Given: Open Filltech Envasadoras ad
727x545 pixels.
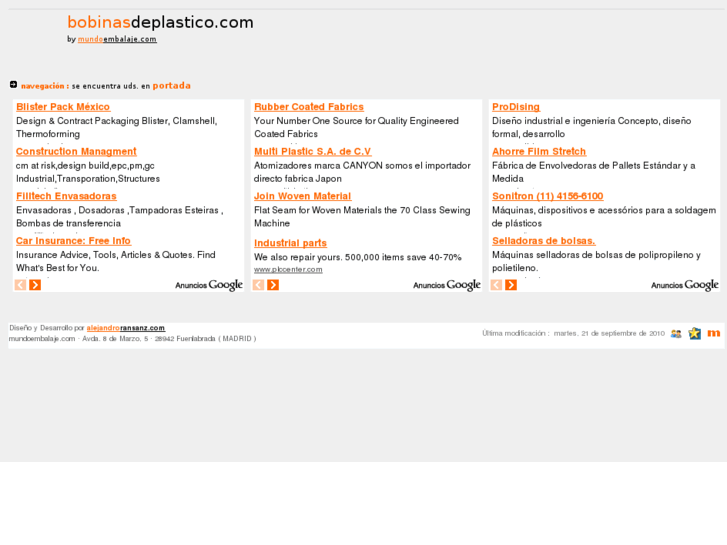Looking at the screenshot, I should (66, 196).
